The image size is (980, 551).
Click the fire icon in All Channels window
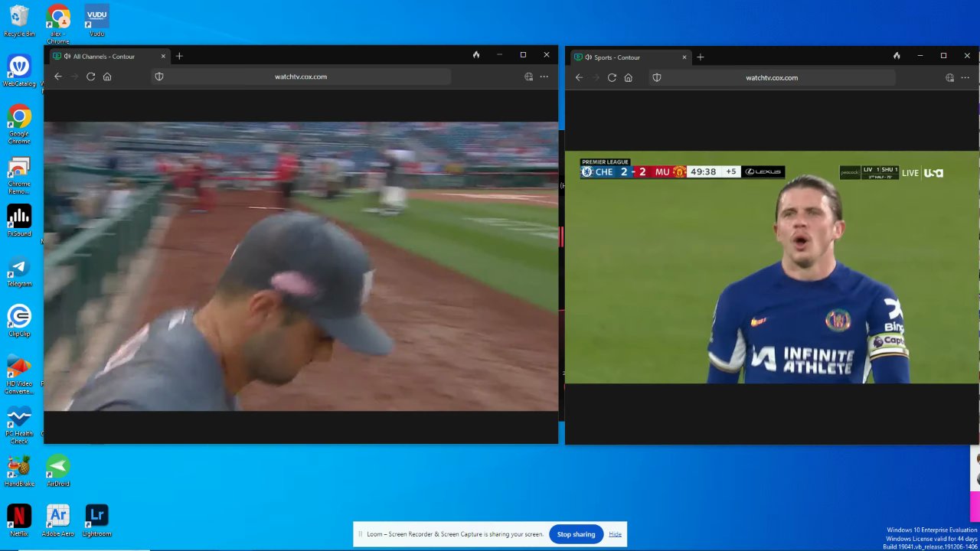(x=476, y=55)
